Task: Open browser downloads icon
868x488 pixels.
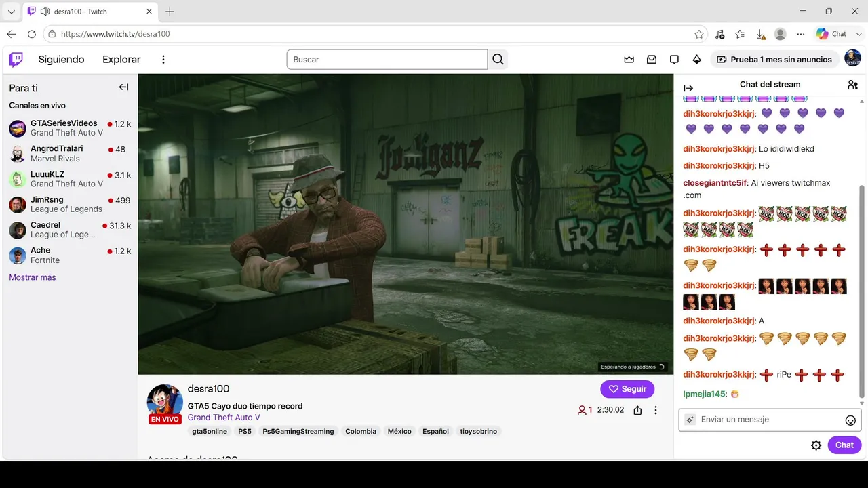Action: 760,34
